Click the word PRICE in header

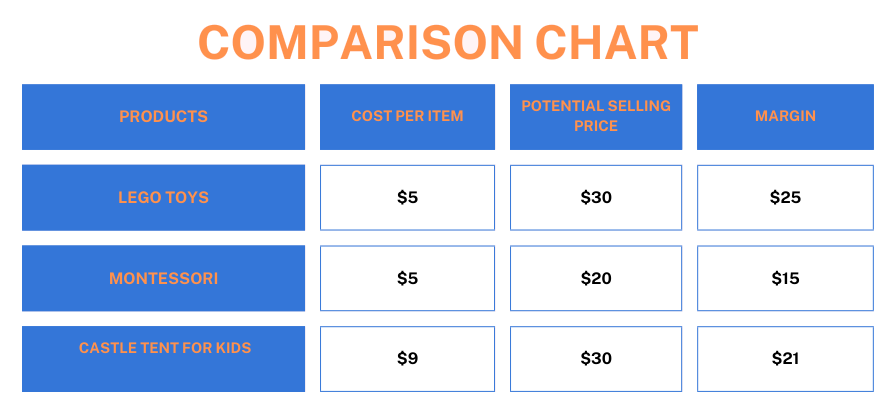596,125
